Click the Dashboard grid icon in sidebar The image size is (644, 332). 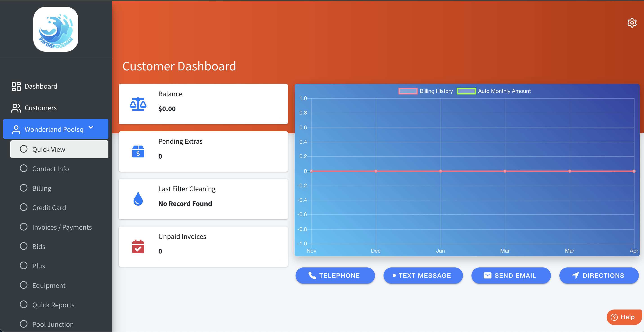16,87
